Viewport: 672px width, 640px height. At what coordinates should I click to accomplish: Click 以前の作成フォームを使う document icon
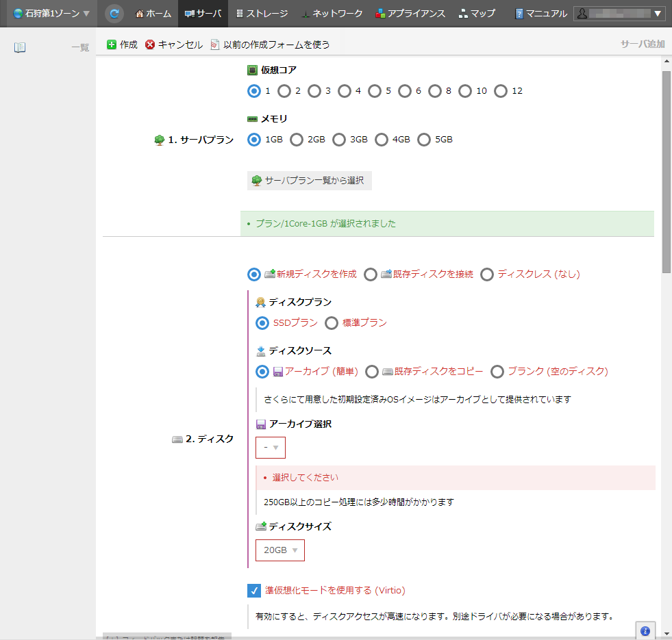(215, 44)
